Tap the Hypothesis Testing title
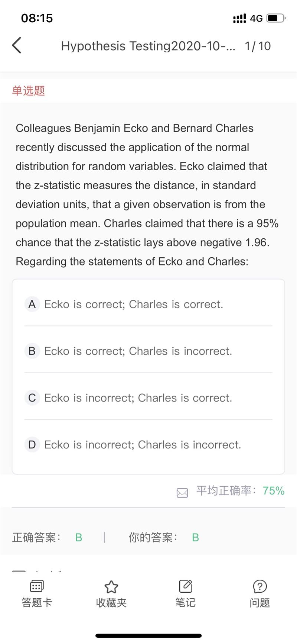 pyautogui.click(x=148, y=46)
